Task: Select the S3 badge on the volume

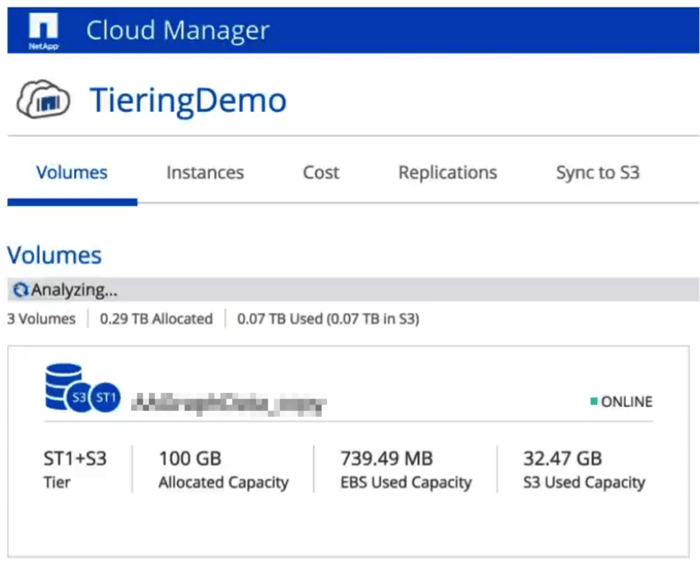Action: tap(82, 398)
